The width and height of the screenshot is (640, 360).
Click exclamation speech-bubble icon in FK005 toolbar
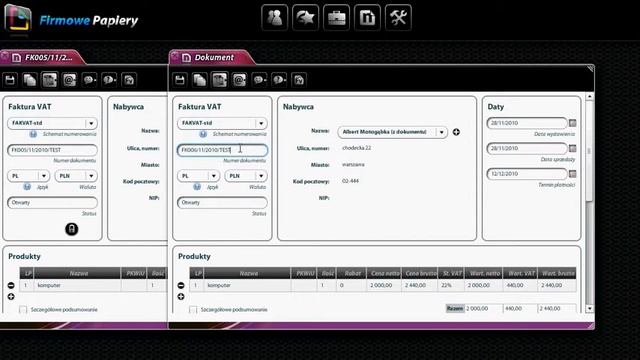pos(109,80)
